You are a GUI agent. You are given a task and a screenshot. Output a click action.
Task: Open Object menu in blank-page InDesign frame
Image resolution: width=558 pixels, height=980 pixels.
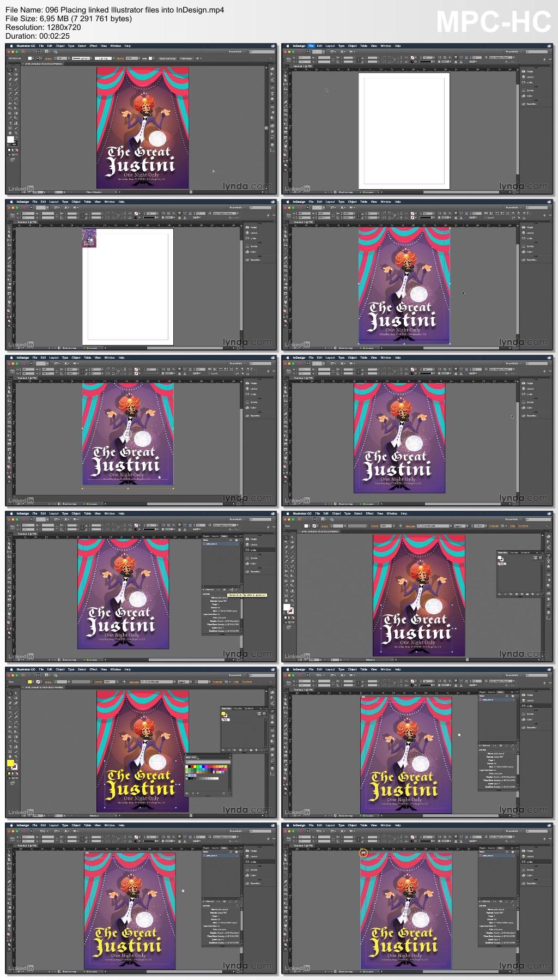pyautogui.click(x=352, y=46)
